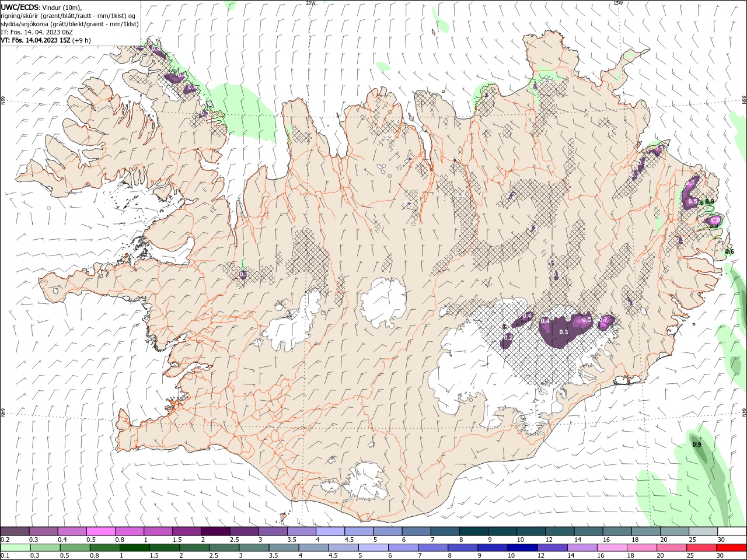The height and width of the screenshot is (560, 747).
Task: Click the "slydda/snjókoma" legend description line
Action: pyautogui.click(x=69, y=23)
